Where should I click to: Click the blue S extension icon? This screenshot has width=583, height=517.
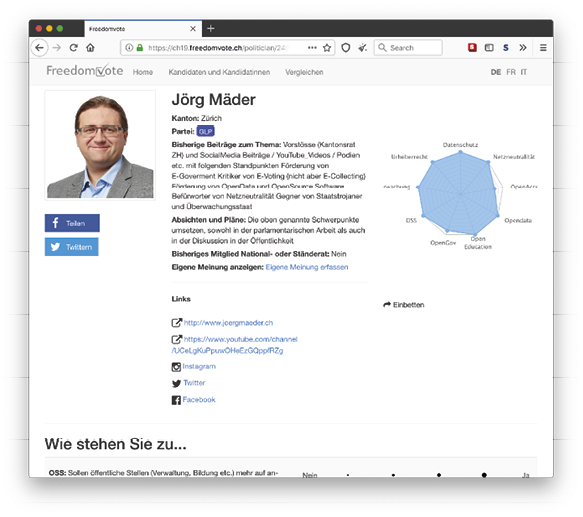[506, 48]
